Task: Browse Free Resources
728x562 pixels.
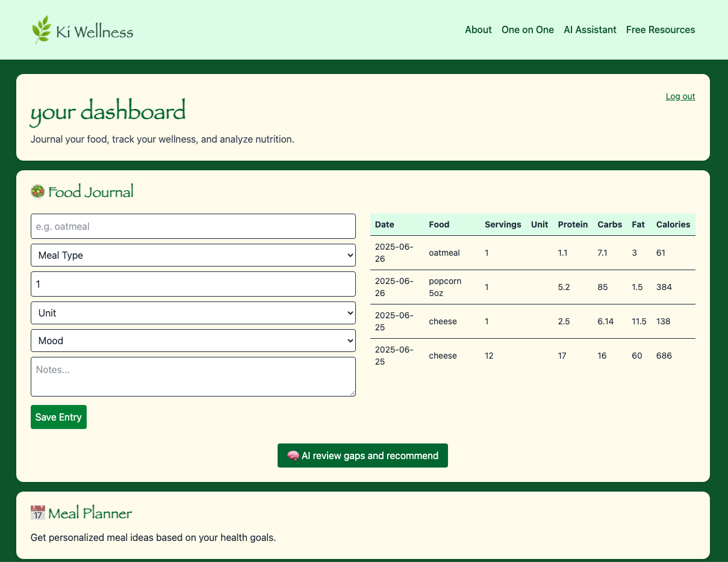Action: pyautogui.click(x=661, y=29)
